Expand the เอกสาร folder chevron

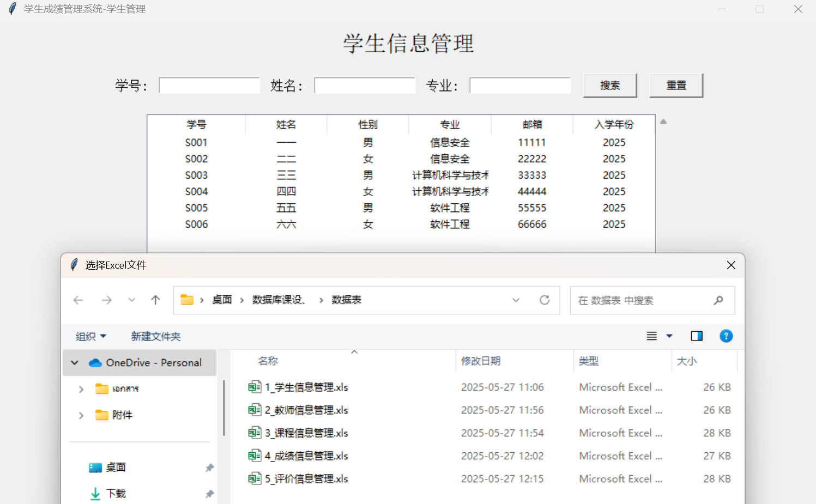[81, 389]
